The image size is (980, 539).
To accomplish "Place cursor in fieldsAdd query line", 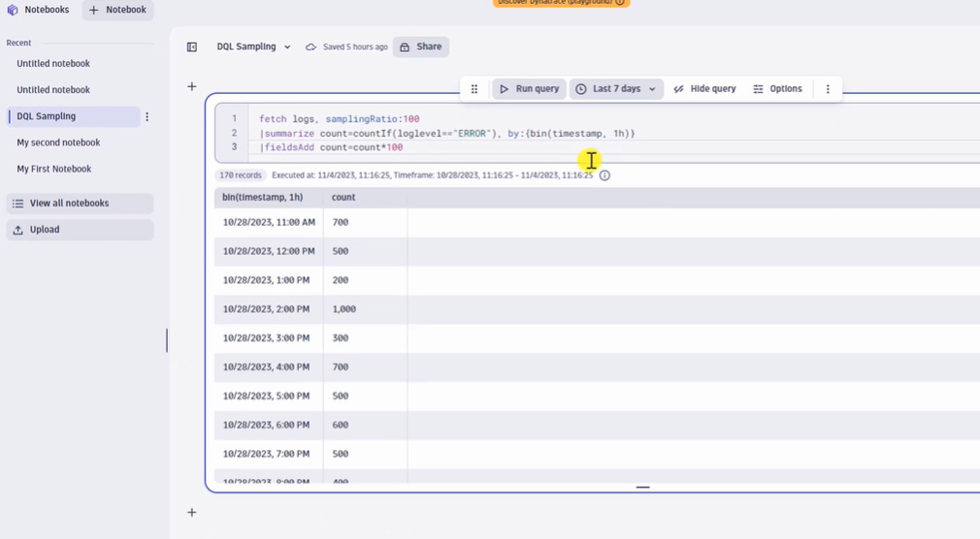I will pos(331,147).
